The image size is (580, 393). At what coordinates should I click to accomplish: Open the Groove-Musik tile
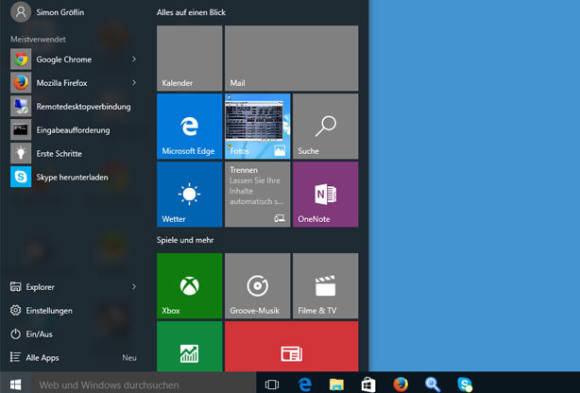click(257, 286)
